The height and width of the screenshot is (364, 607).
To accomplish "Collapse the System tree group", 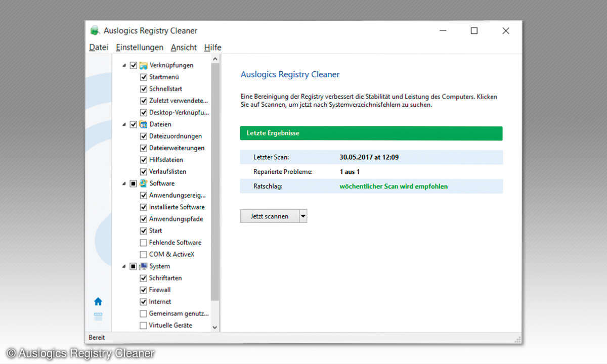I will coord(124,266).
